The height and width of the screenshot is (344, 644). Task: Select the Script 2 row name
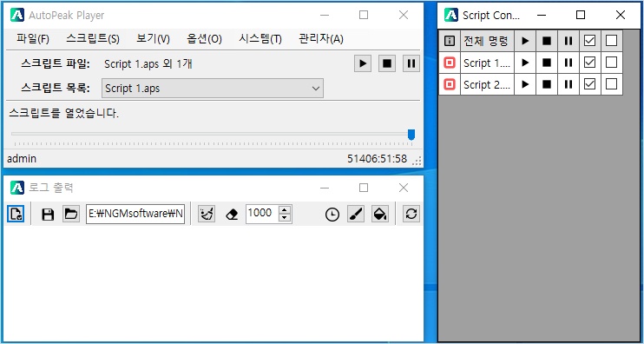pos(487,84)
